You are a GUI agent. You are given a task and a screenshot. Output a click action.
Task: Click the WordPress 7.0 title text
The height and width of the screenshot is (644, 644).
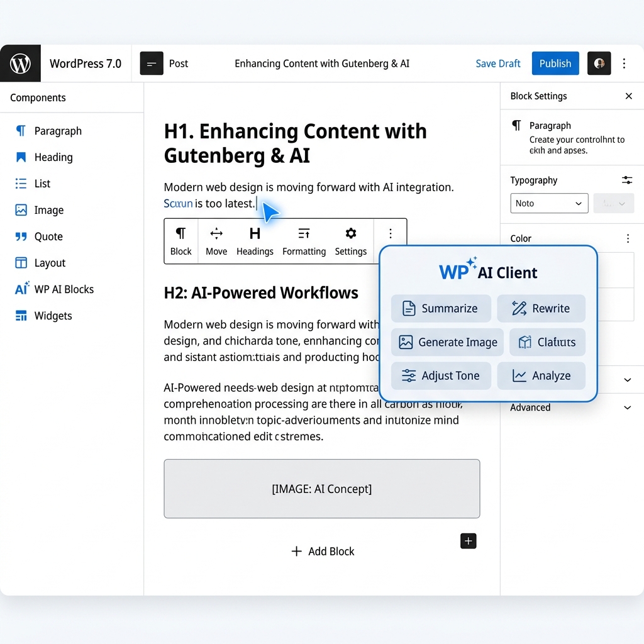86,64
